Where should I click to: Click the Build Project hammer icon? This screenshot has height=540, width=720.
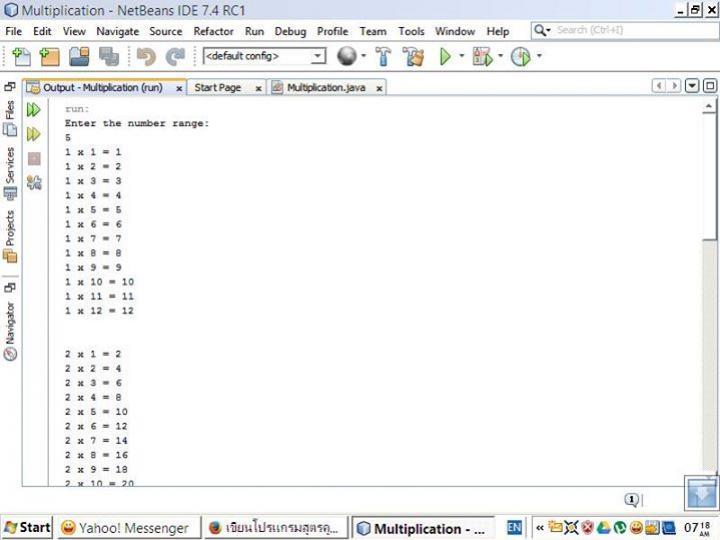383,56
